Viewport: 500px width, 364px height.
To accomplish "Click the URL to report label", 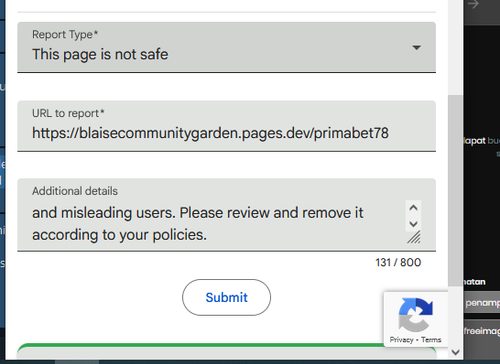I will 68,113.
